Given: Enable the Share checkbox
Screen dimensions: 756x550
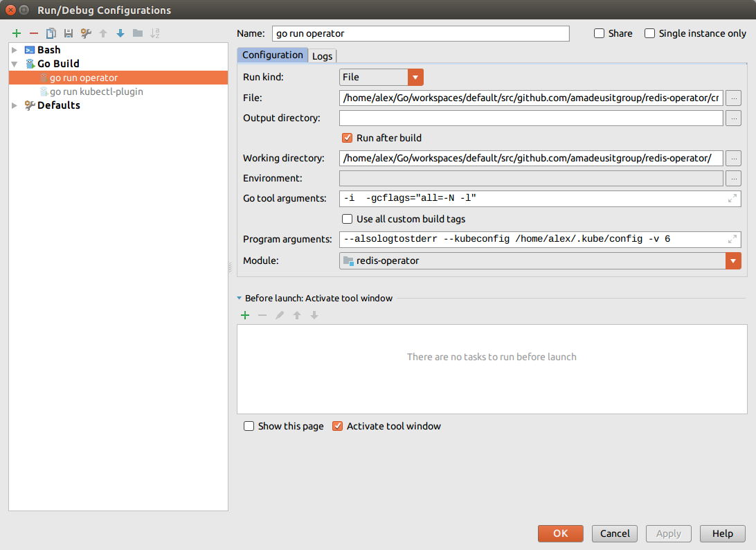Looking at the screenshot, I should 600,33.
